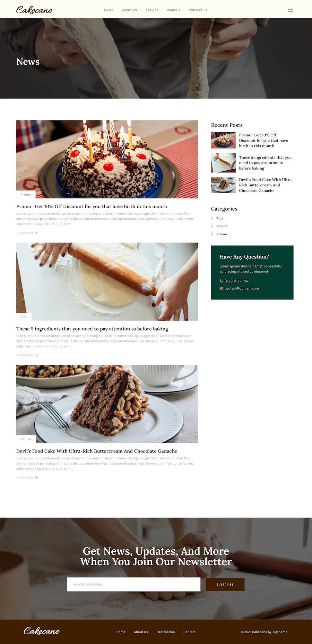Screen dimensions: 312x644
Task: Click Read More under Devil's Food Cake post
Action: click(27, 477)
